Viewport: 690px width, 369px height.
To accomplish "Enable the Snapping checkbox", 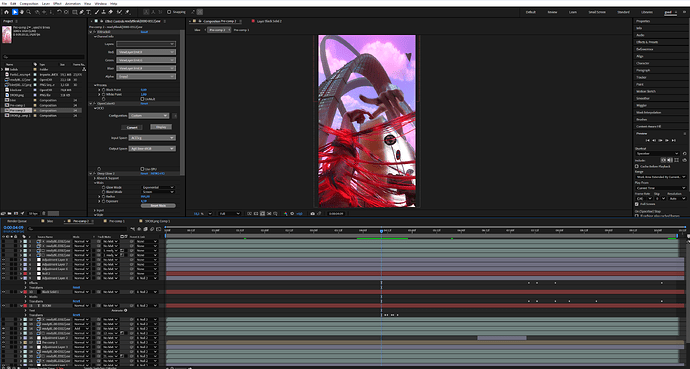I will (x=169, y=12).
